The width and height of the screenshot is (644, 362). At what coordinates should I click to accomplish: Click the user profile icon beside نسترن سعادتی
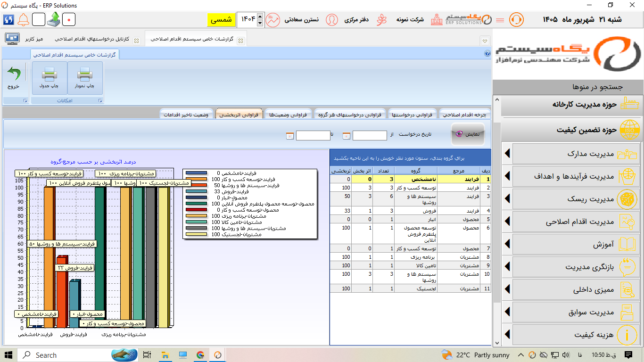[x=332, y=20]
